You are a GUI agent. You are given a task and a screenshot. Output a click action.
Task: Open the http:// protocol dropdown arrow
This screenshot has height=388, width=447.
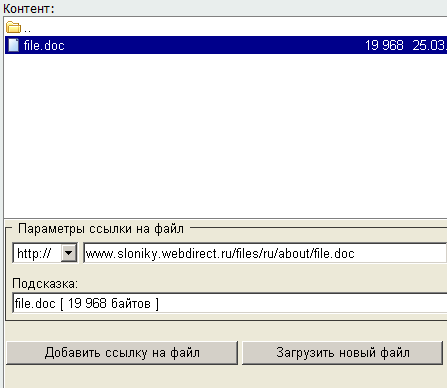[x=69, y=253]
